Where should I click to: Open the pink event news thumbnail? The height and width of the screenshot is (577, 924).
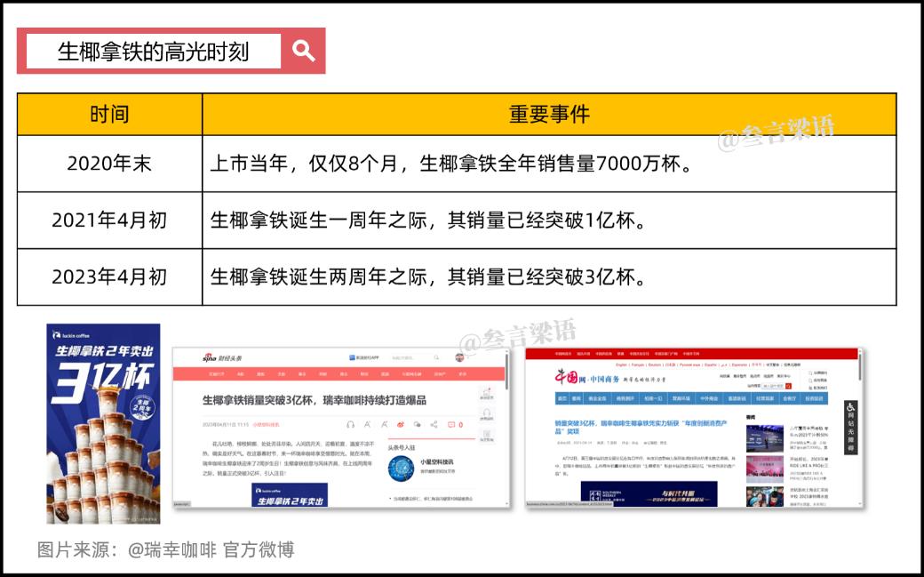[765, 469]
